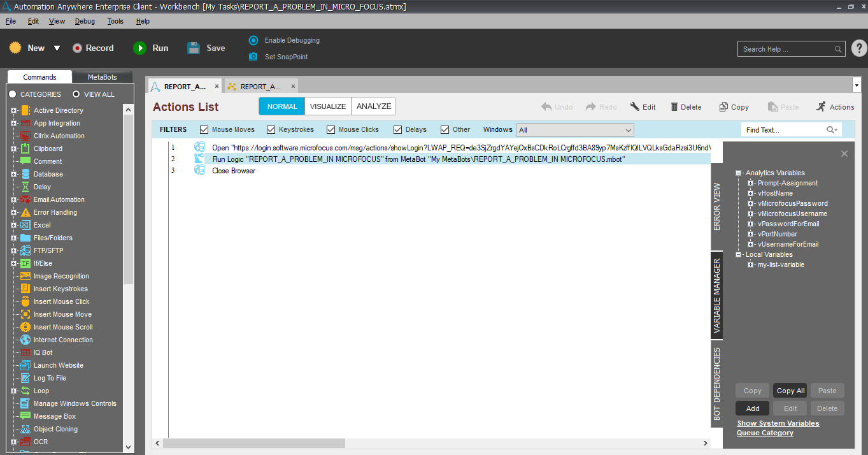Open the Show System Variables link
This screenshot has width=868, height=455.
pyautogui.click(x=778, y=423)
